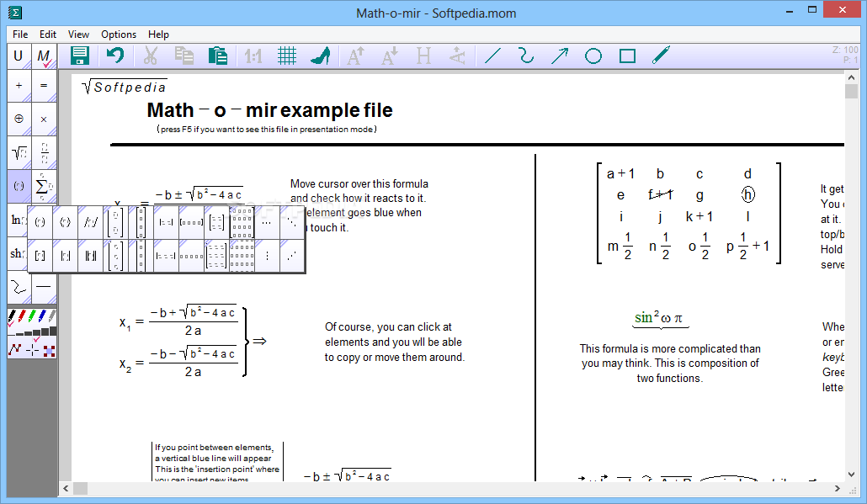Select the pen drawing tool
The image size is (867, 504).
click(662, 56)
